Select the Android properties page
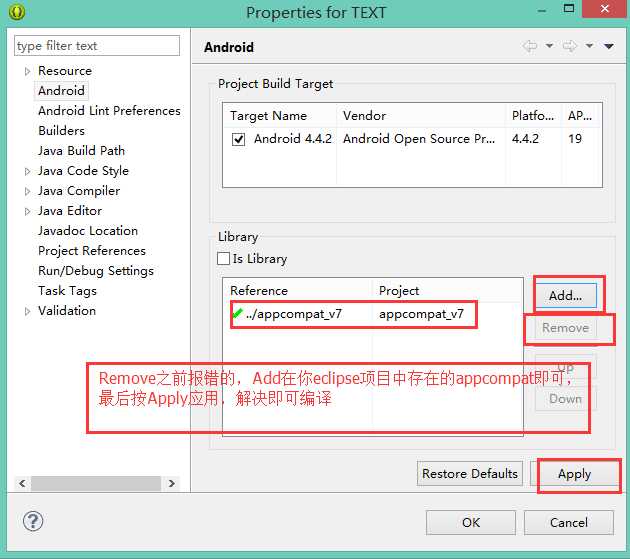 (x=61, y=90)
